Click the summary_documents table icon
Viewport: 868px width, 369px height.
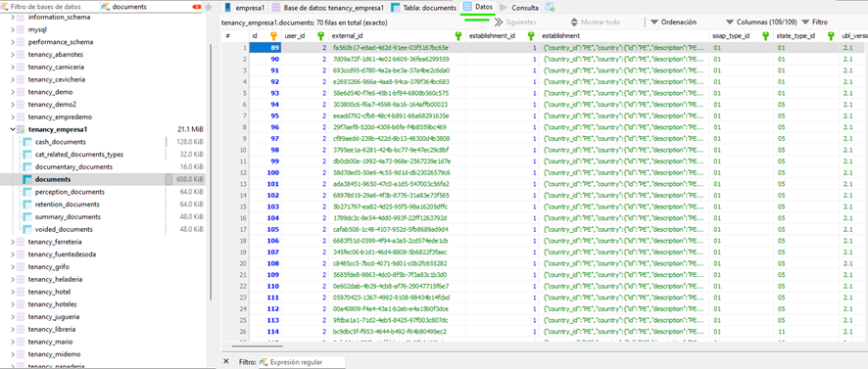click(x=27, y=217)
